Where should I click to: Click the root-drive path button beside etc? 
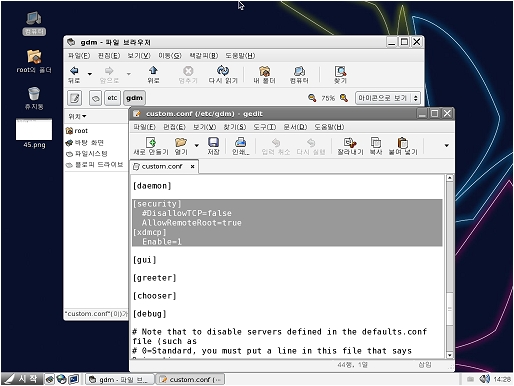(x=95, y=98)
